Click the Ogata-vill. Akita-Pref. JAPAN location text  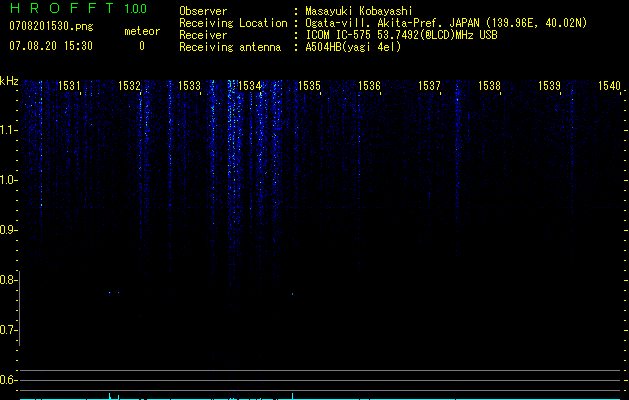click(x=446, y=23)
